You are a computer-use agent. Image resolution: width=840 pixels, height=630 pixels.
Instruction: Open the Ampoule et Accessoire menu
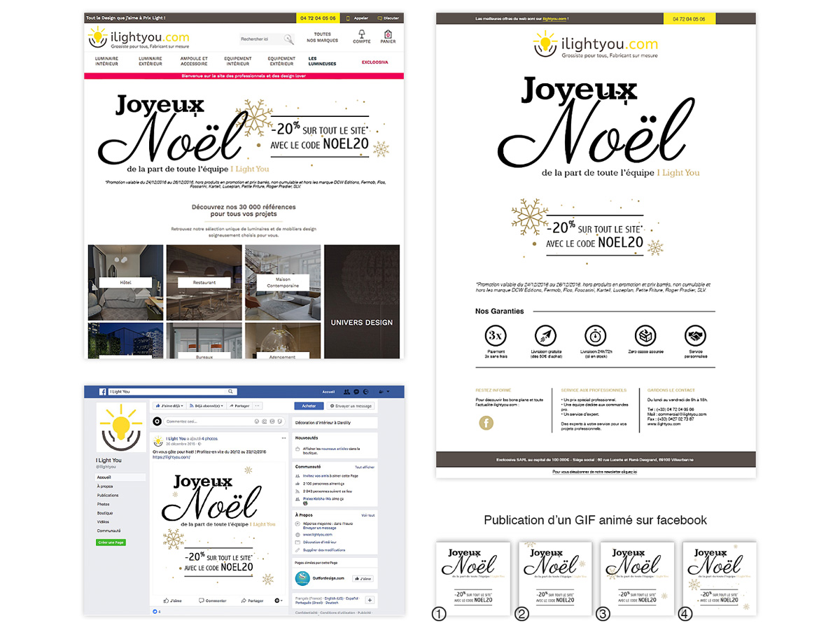tap(194, 62)
